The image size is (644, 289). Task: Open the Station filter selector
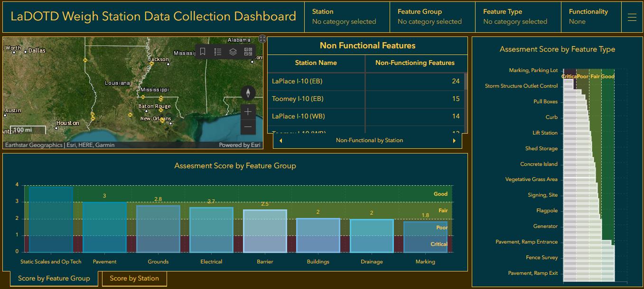(346, 17)
